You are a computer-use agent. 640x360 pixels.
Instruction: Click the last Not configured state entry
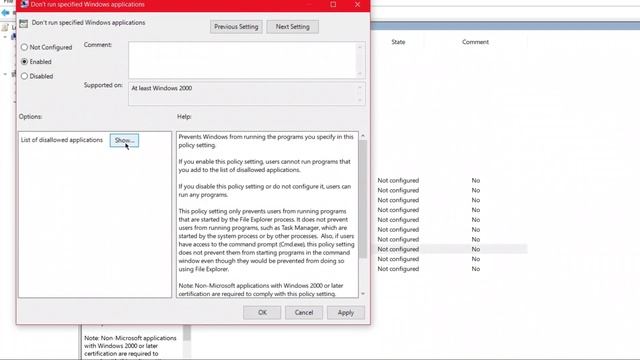coord(398,269)
